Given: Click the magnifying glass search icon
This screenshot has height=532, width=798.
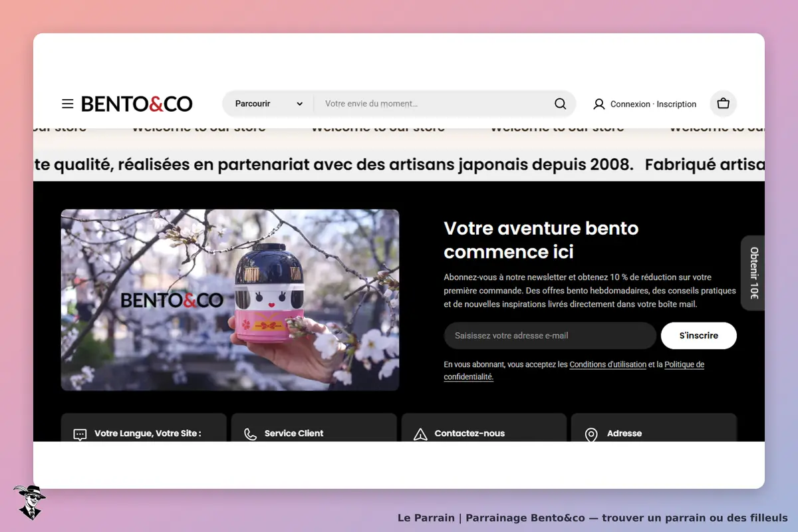Looking at the screenshot, I should pyautogui.click(x=561, y=104).
